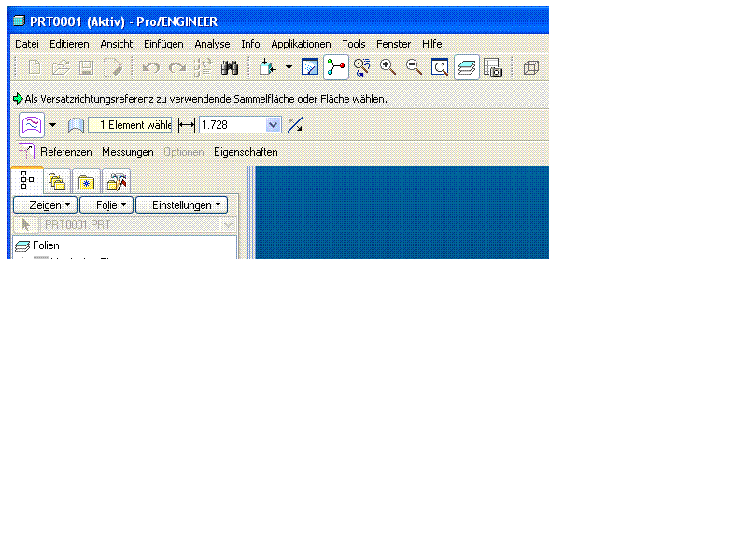Open the Hilfe menu
The image size is (747, 560).
point(431,44)
